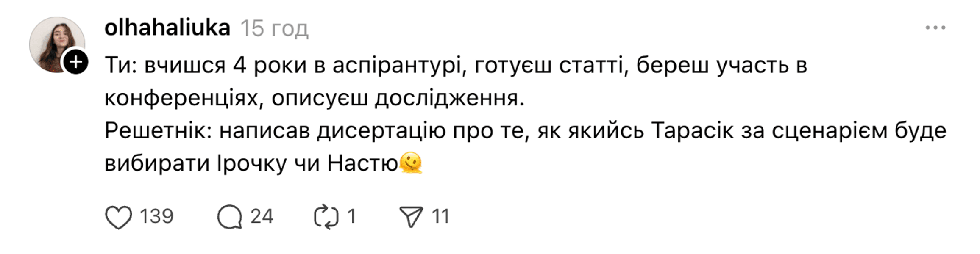Share the post with the paper plane icon
The width and height of the screenshot is (980, 254).
[x=411, y=217]
